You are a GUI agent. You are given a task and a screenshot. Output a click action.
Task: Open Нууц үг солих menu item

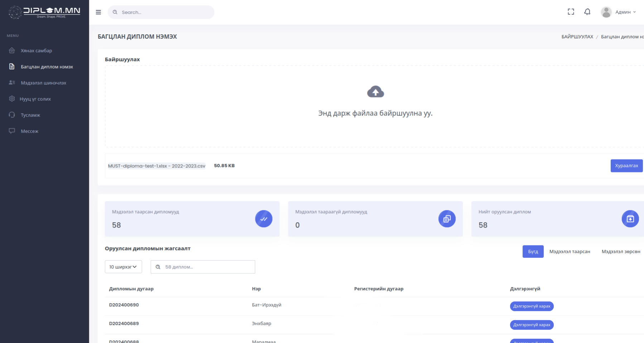(x=35, y=99)
